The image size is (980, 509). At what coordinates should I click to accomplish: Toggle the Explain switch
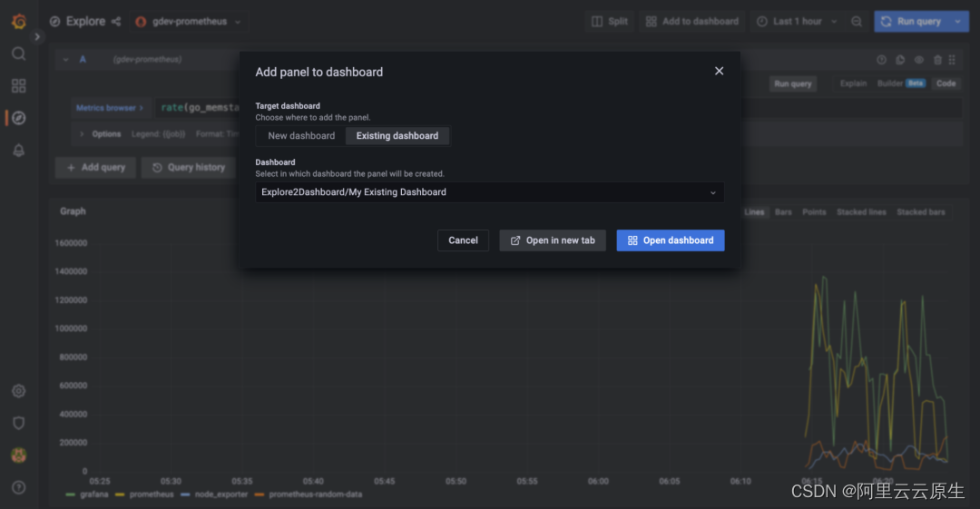point(853,83)
